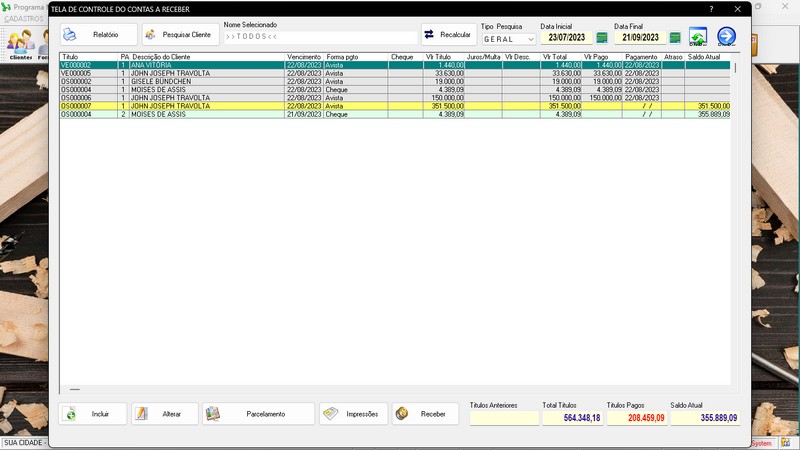The image size is (800, 450).
Task: Click the green plus icon on Incluir
Action: 70,414
